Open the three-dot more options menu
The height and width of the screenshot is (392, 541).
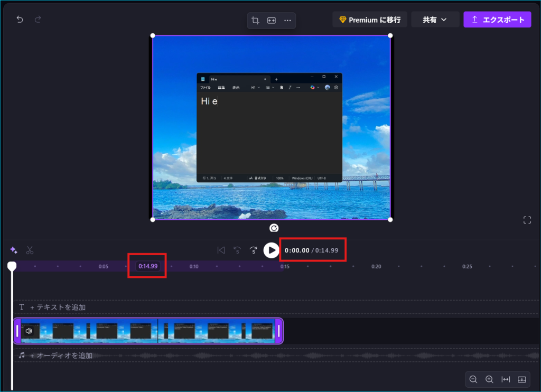pyautogui.click(x=287, y=21)
